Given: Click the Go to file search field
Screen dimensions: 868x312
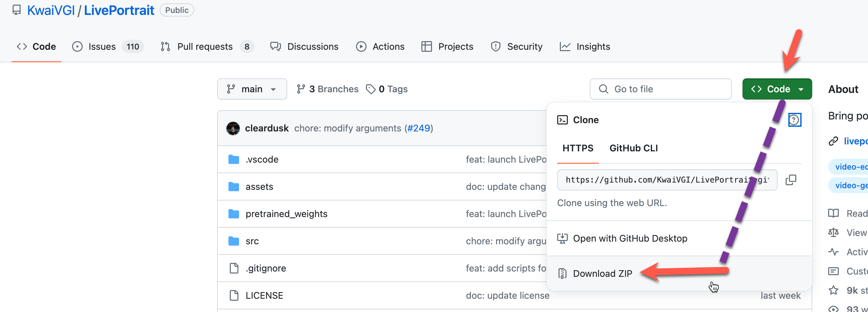Looking at the screenshot, I should click(x=660, y=89).
